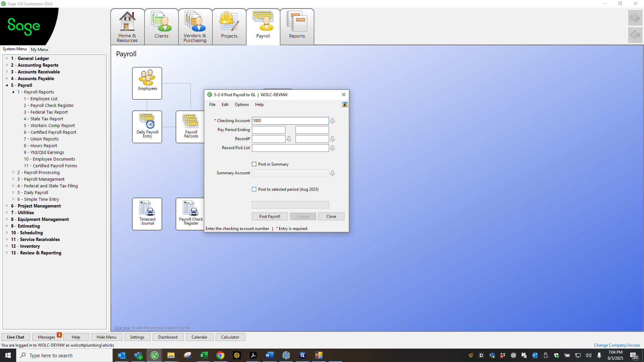The height and width of the screenshot is (362, 644).
Task: Enable the Post in Summary checkbox
Action: tap(254, 164)
